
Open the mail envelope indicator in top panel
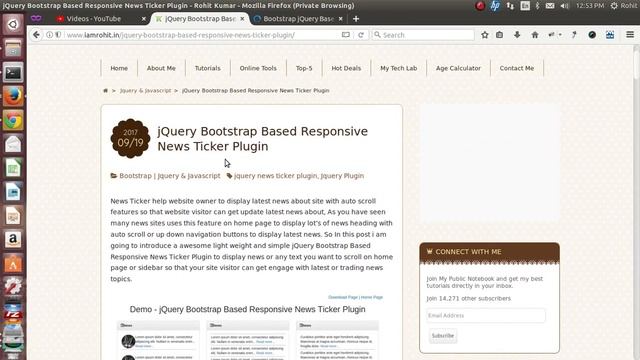550,6
